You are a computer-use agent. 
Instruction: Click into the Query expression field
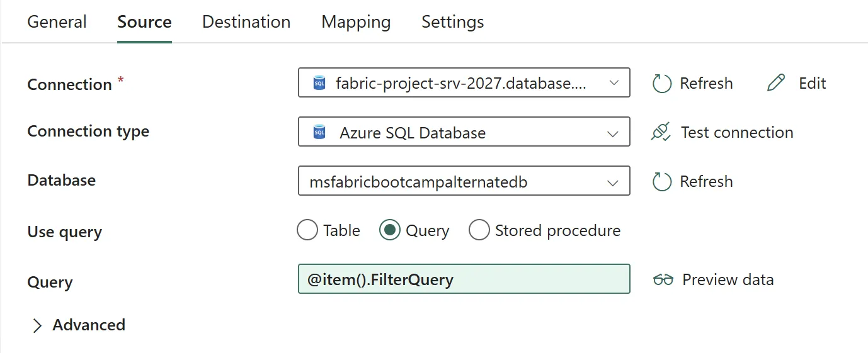tap(464, 279)
